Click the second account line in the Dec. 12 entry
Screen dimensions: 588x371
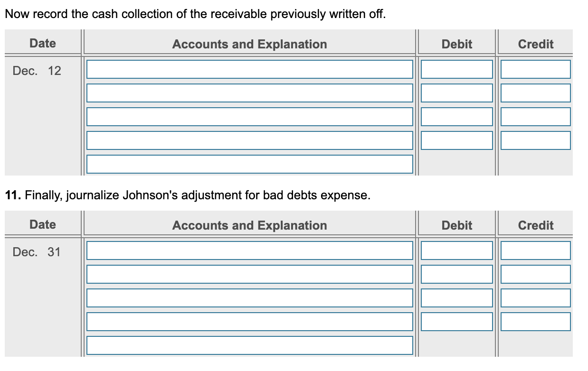[x=249, y=93]
